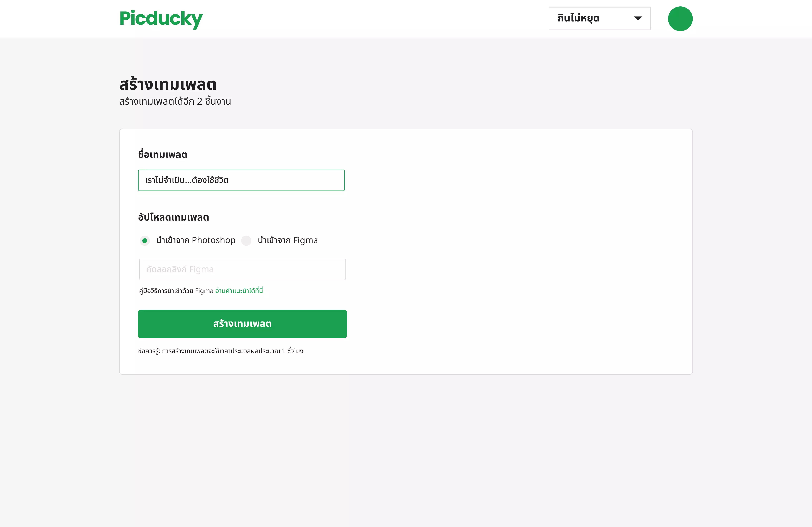Click the นำเข้าจาก Figma label text

coord(288,241)
